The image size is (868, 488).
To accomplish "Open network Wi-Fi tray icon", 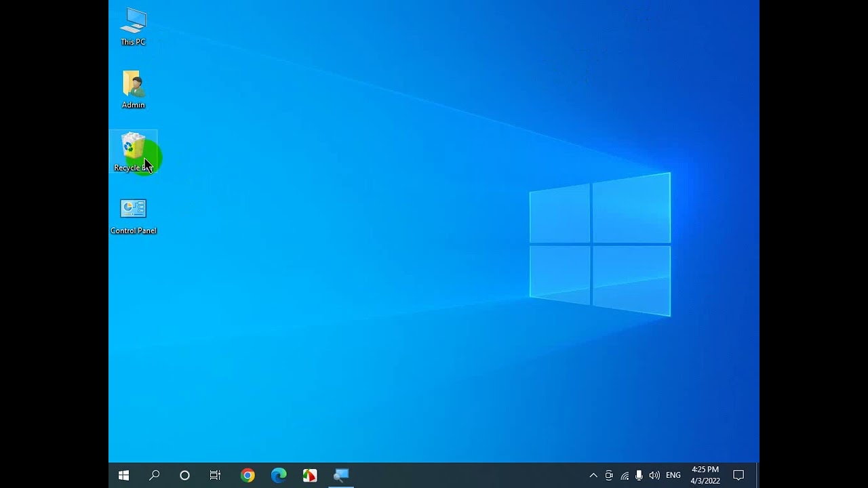I will click(x=625, y=475).
